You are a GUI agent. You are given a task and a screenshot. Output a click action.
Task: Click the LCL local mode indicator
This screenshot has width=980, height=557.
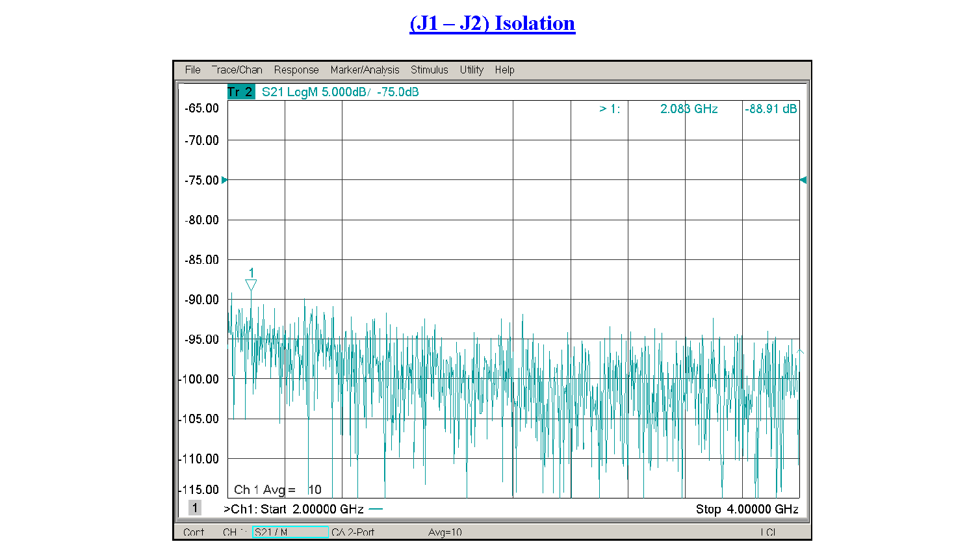pyautogui.click(x=767, y=532)
